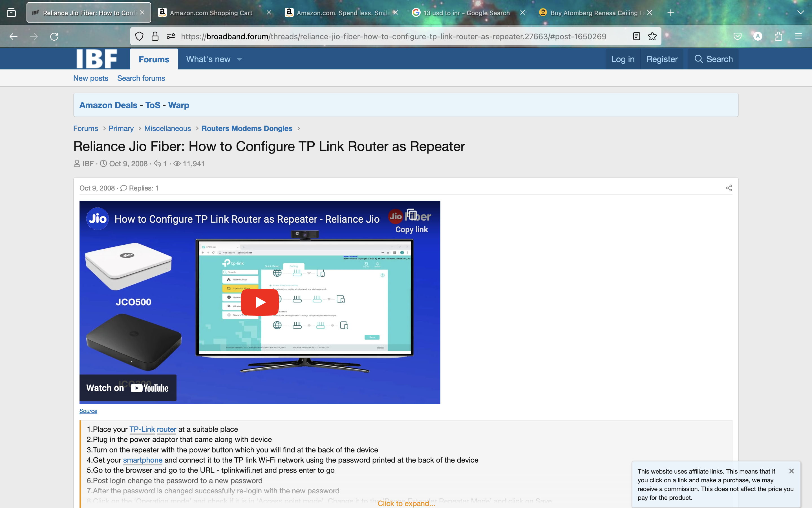Click the thread start date Oct 9, 2008
Viewport: 812px width, 508px height.
click(128, 164)
